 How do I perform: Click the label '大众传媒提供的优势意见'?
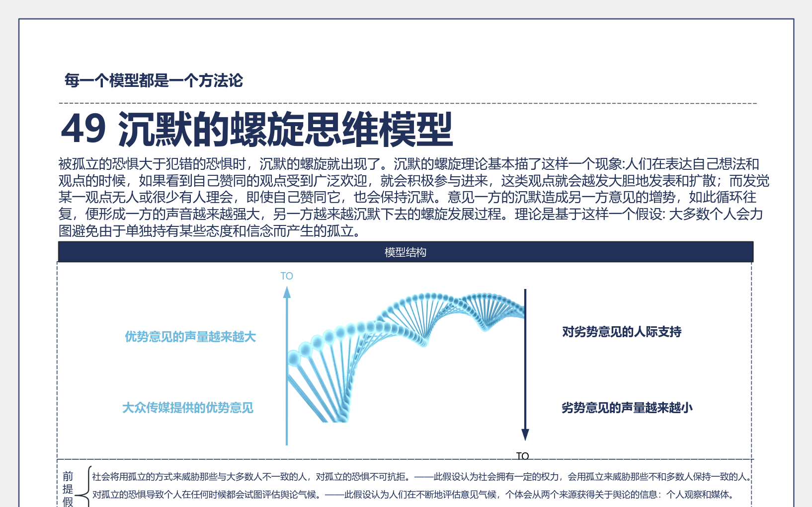pyautogui.click(x=188, y=408)
